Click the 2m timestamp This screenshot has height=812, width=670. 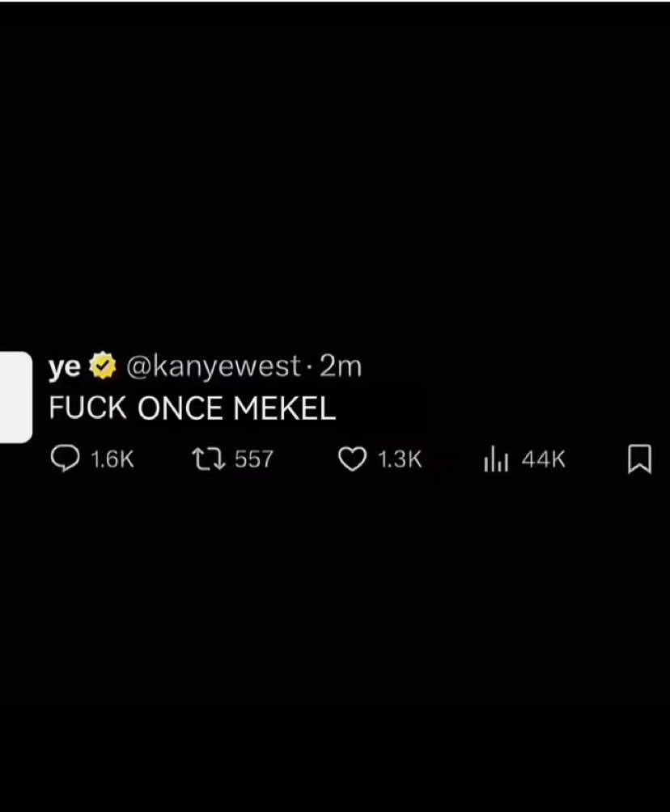pos(343,366)
